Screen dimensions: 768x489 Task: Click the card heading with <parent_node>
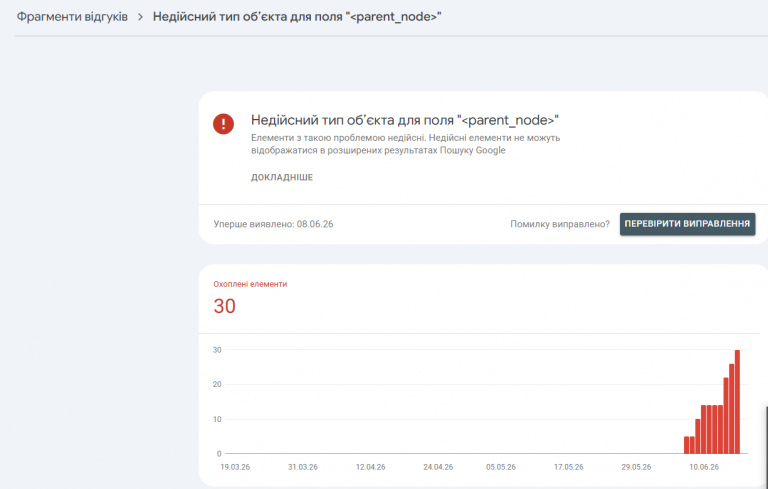point(405,120)
